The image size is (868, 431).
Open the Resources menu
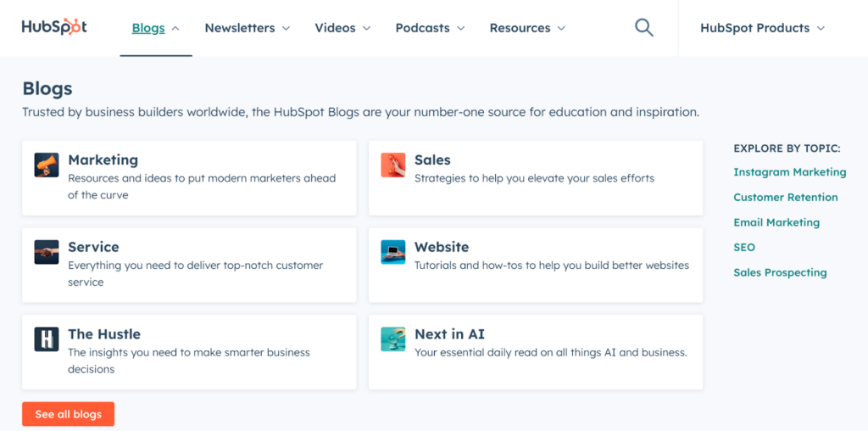click(x=527, y=28)
